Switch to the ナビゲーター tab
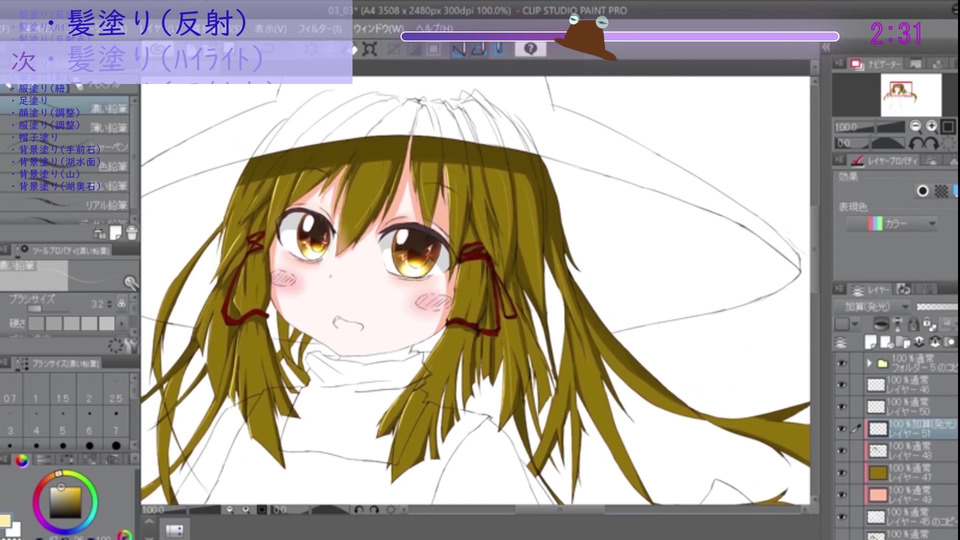The width and height of the screenshot is (960, 540). point(877,64)
